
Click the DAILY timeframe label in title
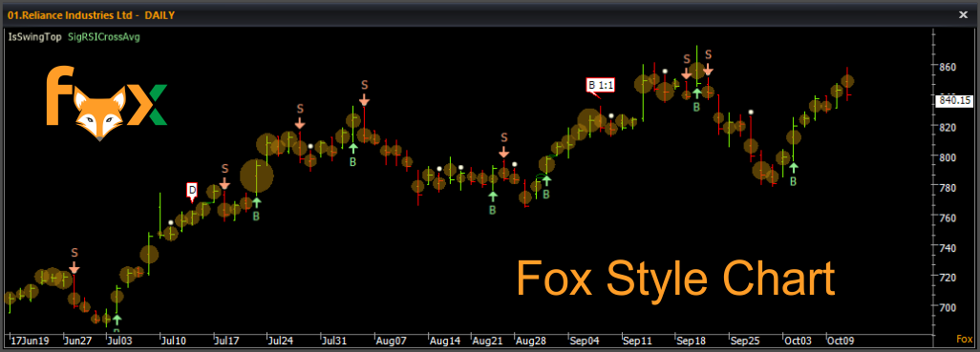[160, 15]
